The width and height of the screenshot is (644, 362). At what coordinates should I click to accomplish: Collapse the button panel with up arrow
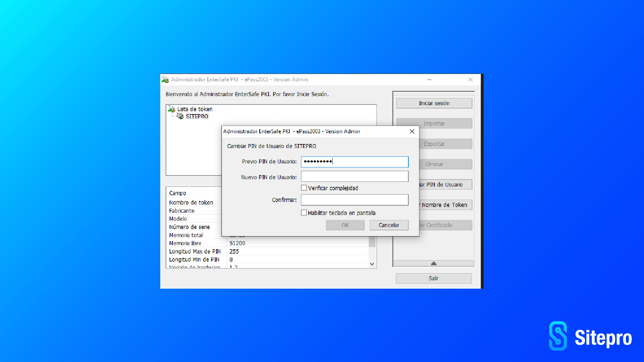point(434,264)
